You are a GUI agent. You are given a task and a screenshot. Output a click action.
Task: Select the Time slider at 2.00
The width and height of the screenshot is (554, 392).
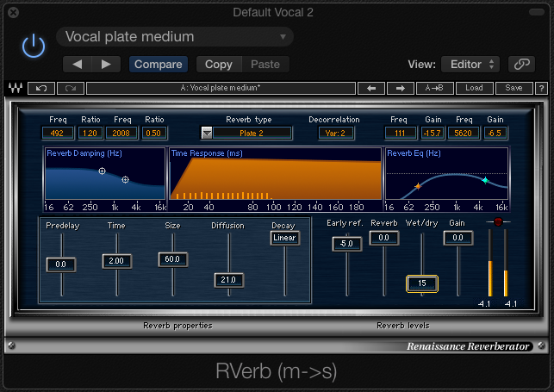[116, 261]
